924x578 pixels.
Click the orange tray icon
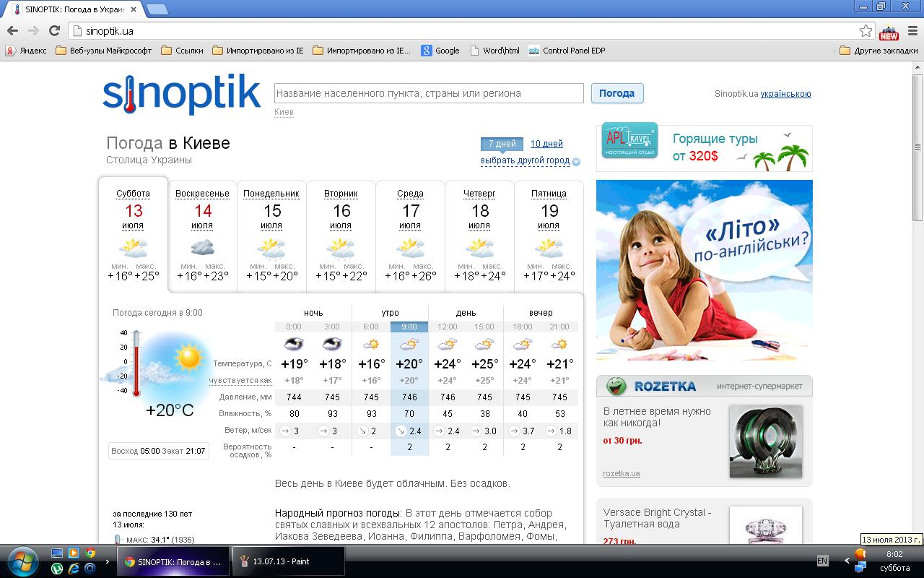coord(860,553)
